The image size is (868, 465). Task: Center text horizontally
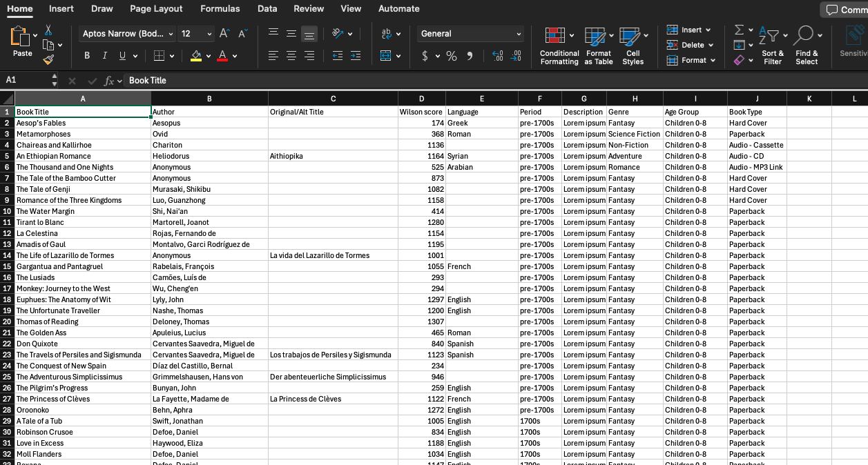[291, 56]
